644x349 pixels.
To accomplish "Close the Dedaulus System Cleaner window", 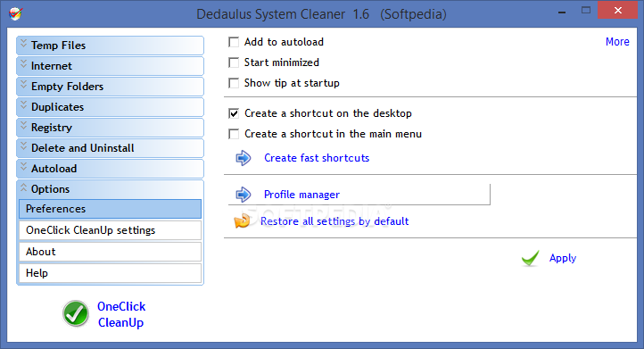I will [618, 11].
